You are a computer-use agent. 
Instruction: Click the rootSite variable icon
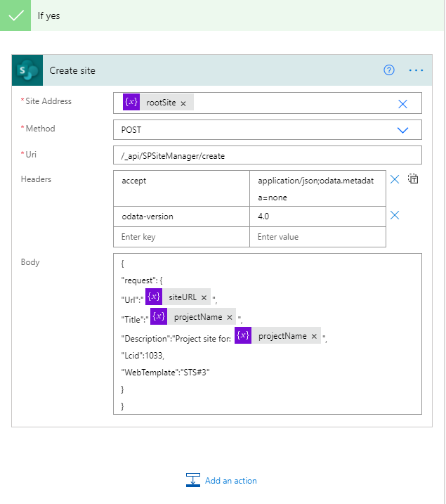131,102
